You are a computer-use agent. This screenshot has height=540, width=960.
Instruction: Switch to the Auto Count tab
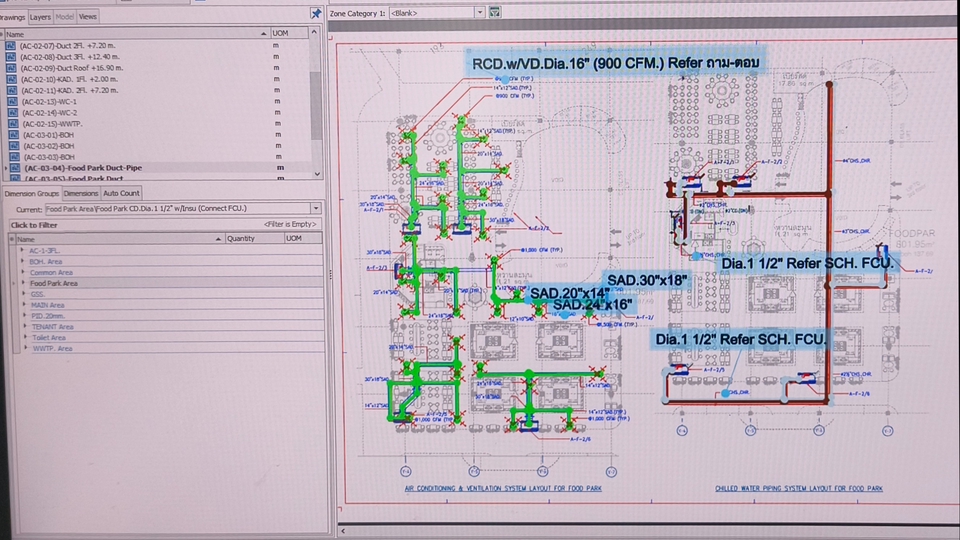tap(122, 192)
